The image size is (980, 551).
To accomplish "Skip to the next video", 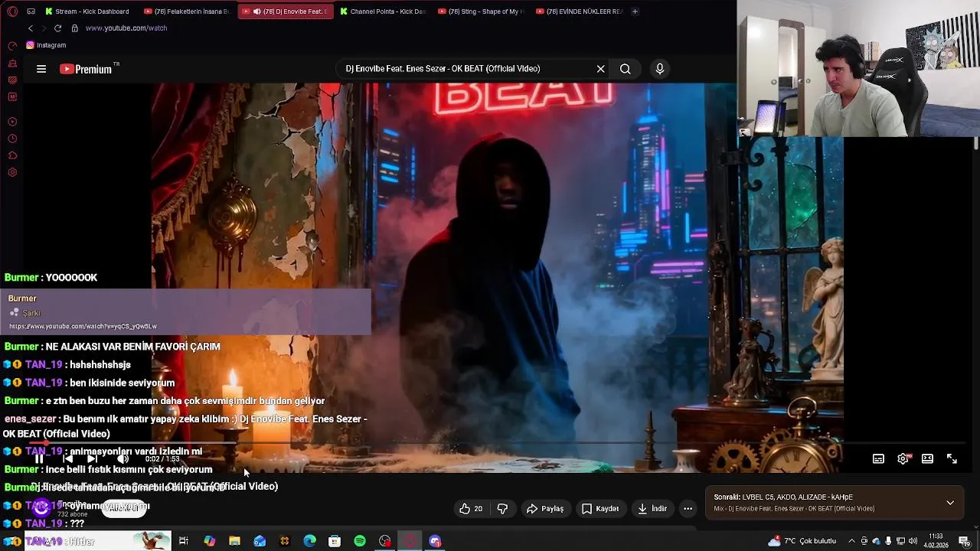I will (93, 459).
